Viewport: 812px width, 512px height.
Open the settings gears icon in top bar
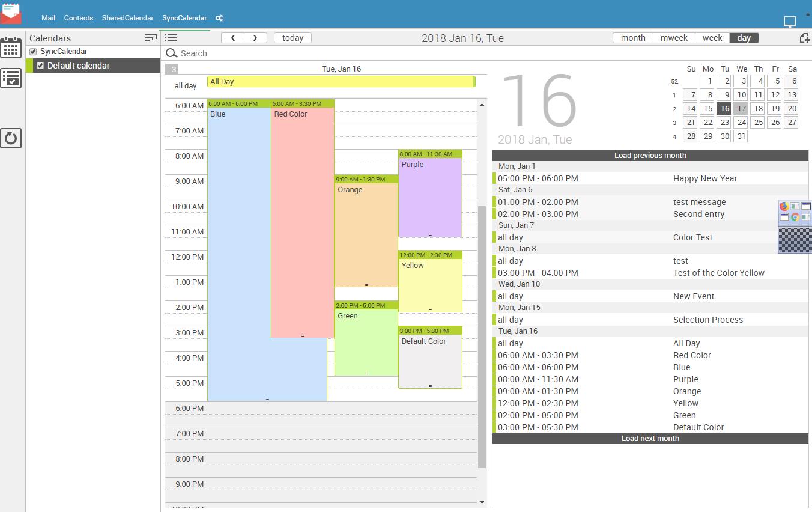(x=219, y=18)
